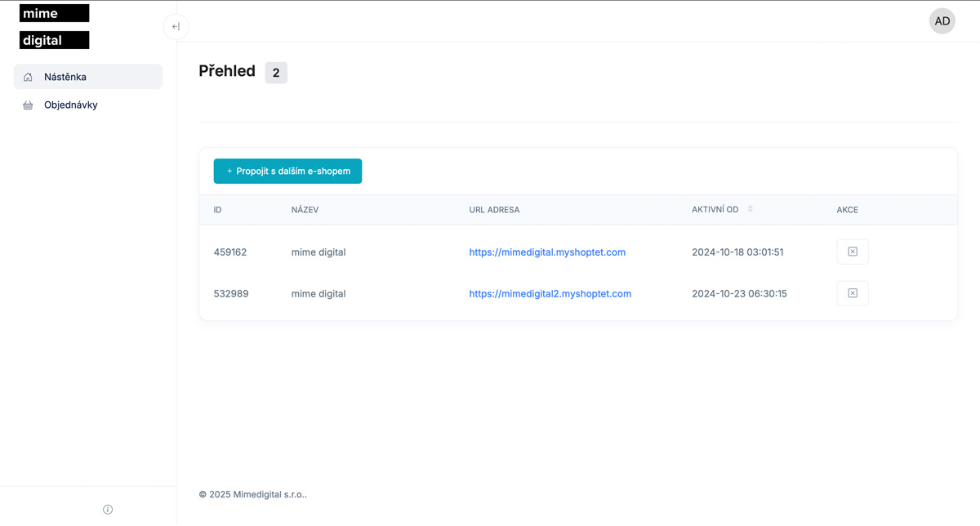Open the info icon at sidebar bottom

(x=108, y=510)
